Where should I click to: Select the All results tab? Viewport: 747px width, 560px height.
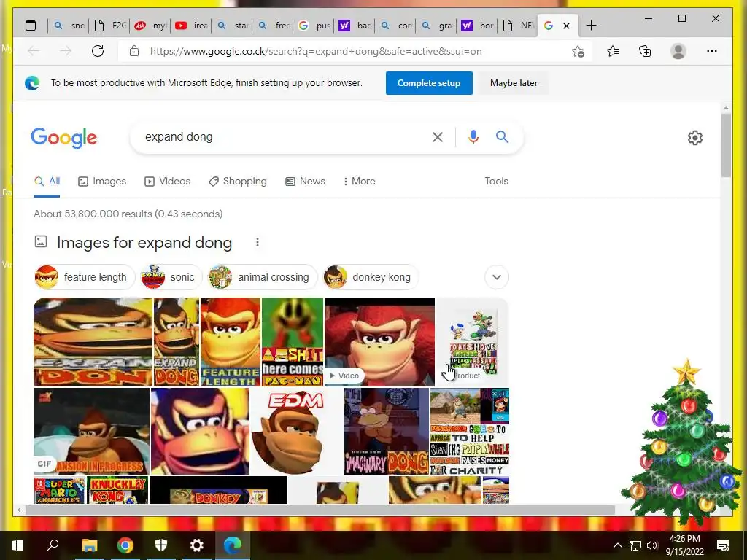tap(47, 182)
